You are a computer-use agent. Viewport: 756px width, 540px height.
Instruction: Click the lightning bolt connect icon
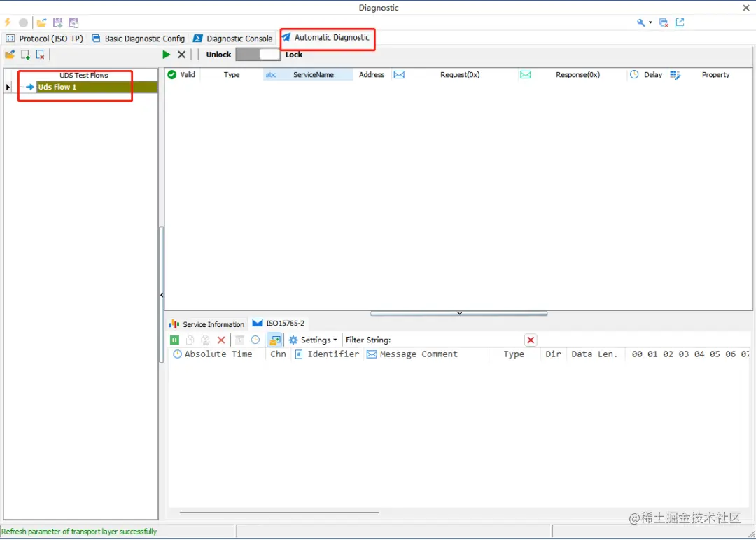8,22
